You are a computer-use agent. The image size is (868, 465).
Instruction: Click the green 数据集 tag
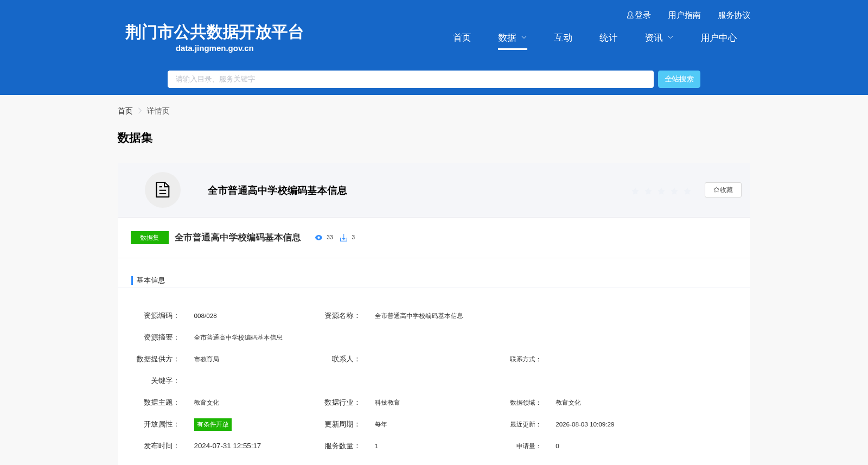click(150, 238)
